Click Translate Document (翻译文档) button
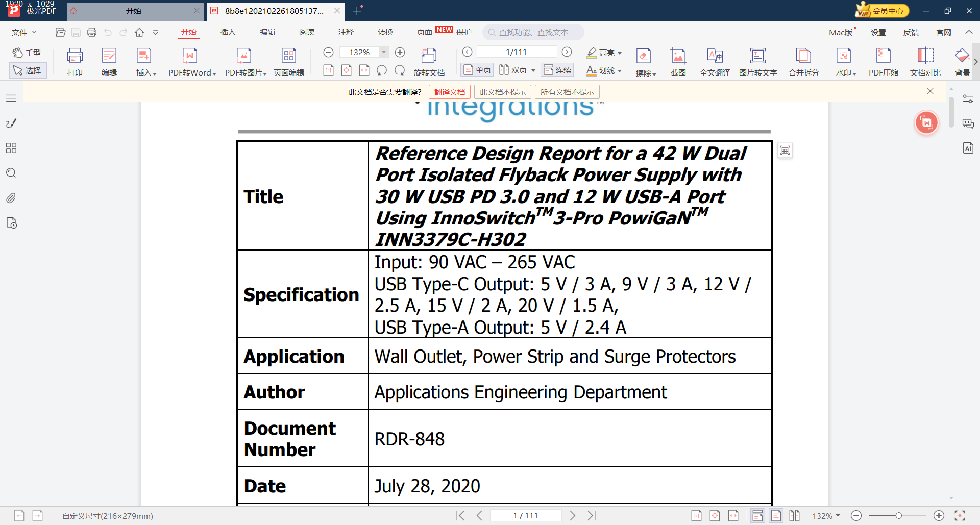The image size is (980, 525). [x=449, y=92]
